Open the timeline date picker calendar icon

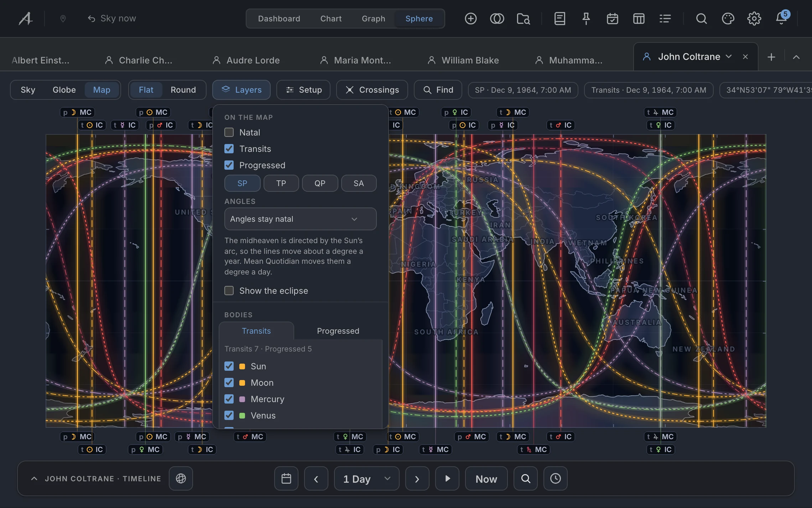pos(286,478)
